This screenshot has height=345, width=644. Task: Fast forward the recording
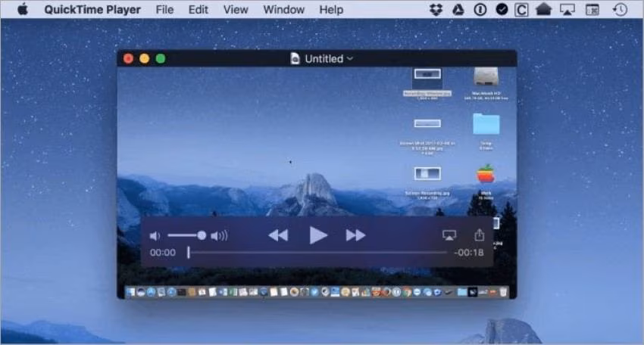point(355,235)
